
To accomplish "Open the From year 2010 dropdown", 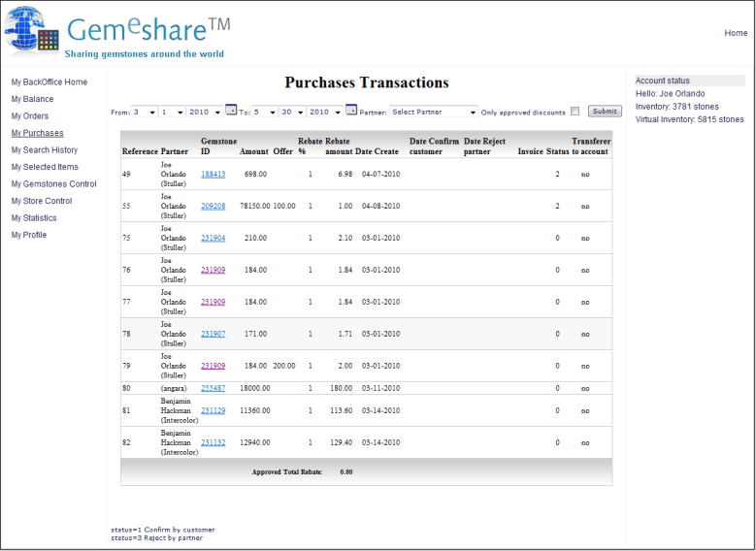I will pyautogui.click(x=204, y=112).
